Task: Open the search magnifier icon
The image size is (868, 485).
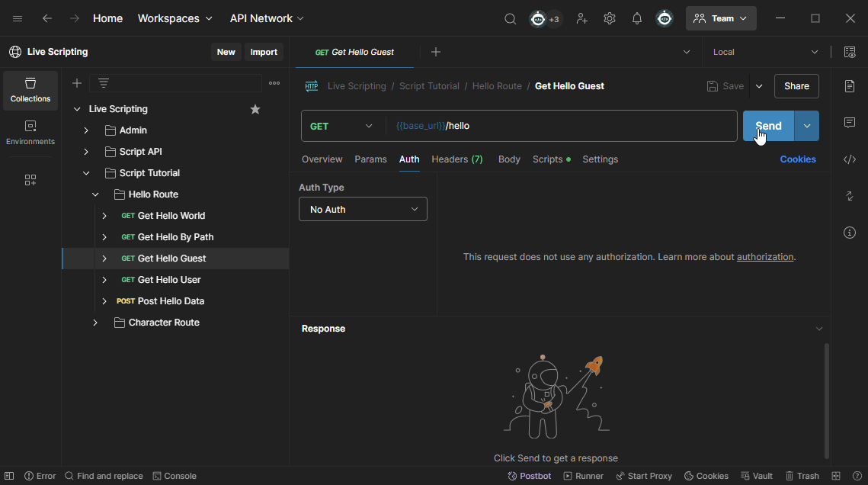Action: coord(510,19)
